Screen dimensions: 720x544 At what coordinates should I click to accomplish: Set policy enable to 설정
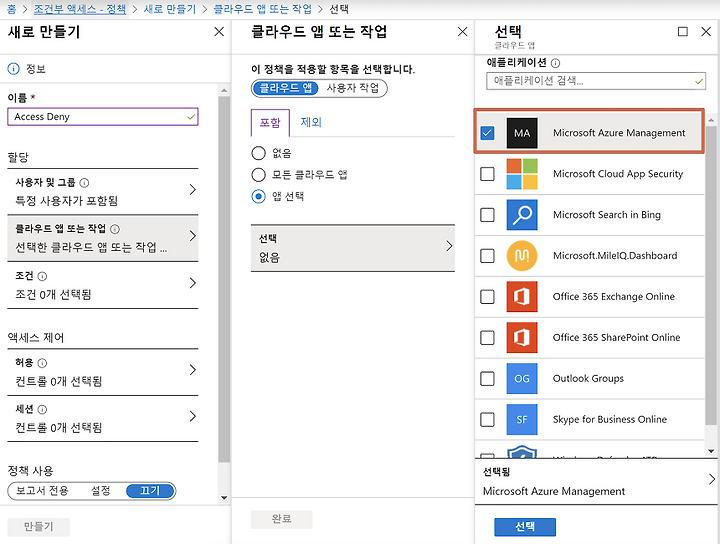[x=101, y=491]
